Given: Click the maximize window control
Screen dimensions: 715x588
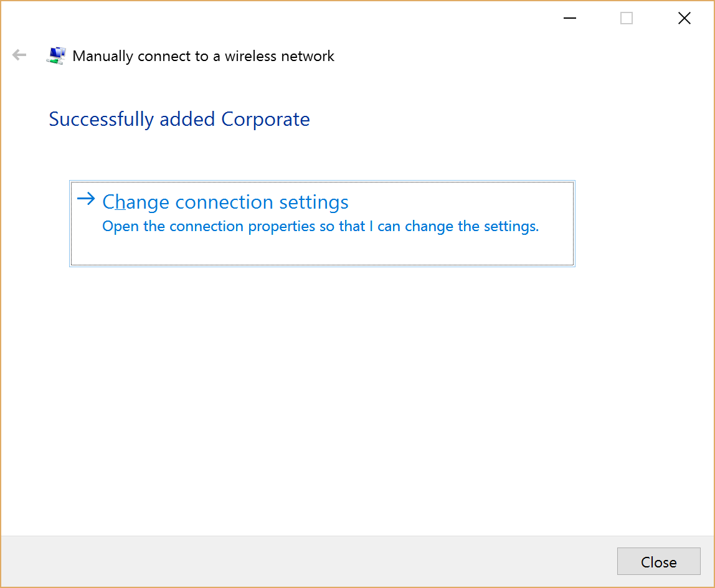Looking at the screenshot, I should tap(626, 18).
